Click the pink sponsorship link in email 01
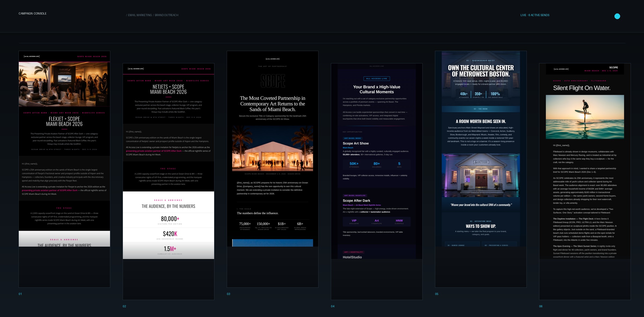This screenshot has height=317, width=644. tap(50, 190)
